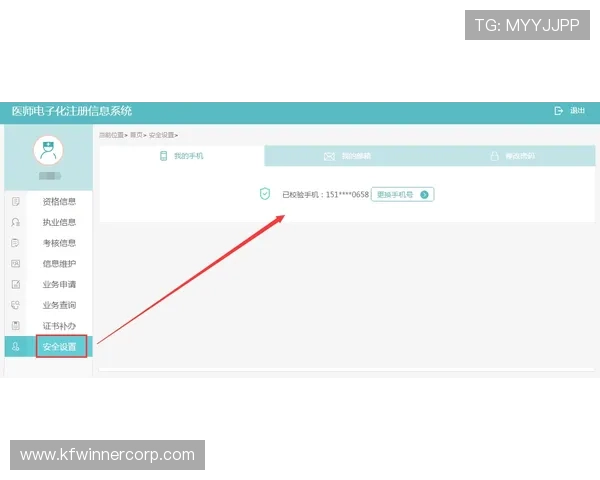This screenshot has width=600, height=480.
Task: Click the 执业信息 headset icon
Action: tap(16, 222)
